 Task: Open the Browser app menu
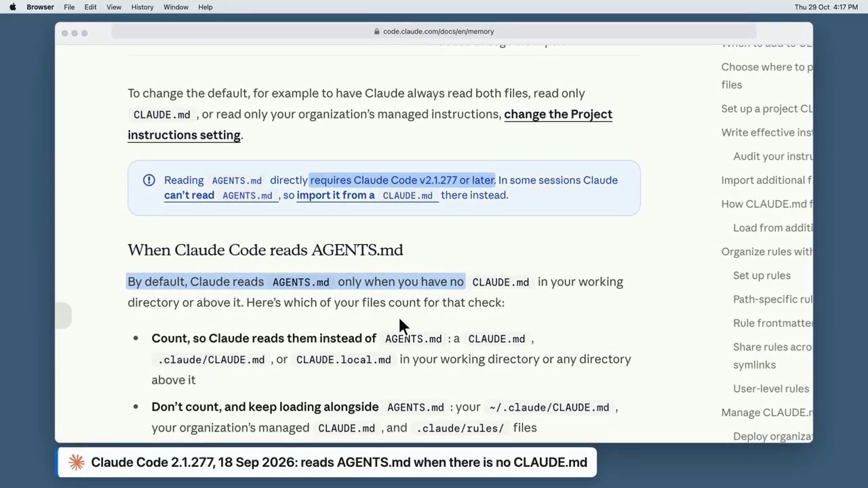pyautogui.click(x=40, y=7)
